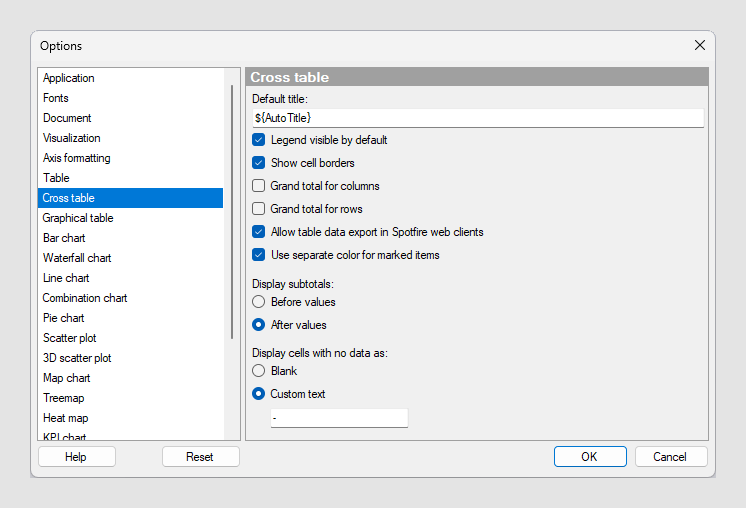
Task: Select the Custom text radio option
Action: [x=258, y=394]
